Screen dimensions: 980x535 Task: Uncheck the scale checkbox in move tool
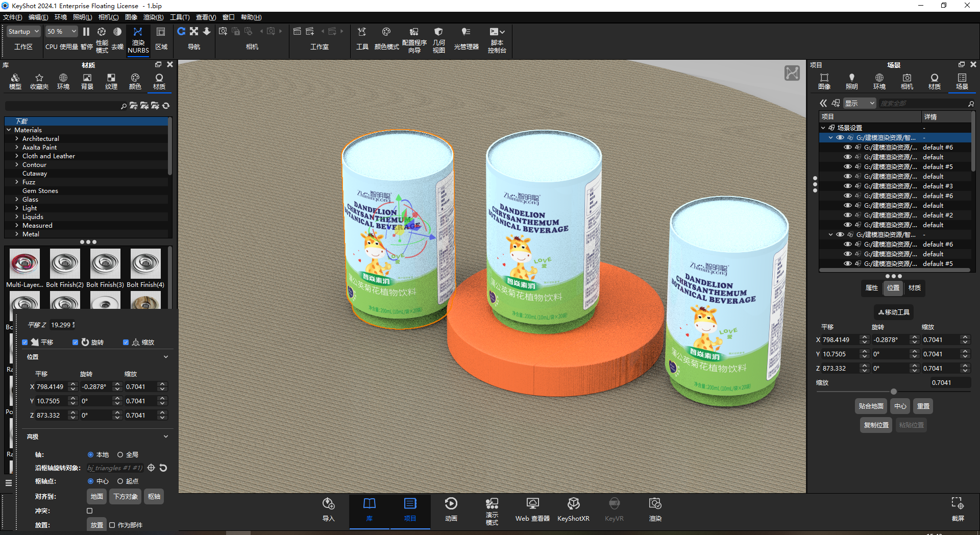(126, 342)
